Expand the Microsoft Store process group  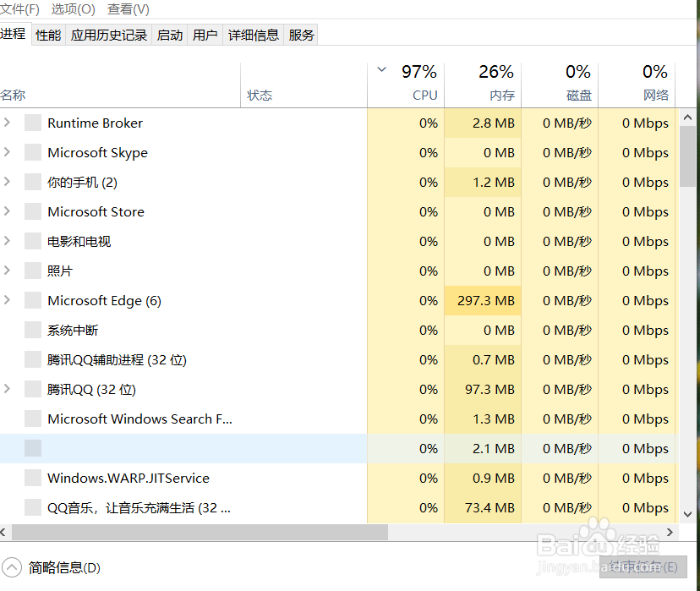(7, 211)
